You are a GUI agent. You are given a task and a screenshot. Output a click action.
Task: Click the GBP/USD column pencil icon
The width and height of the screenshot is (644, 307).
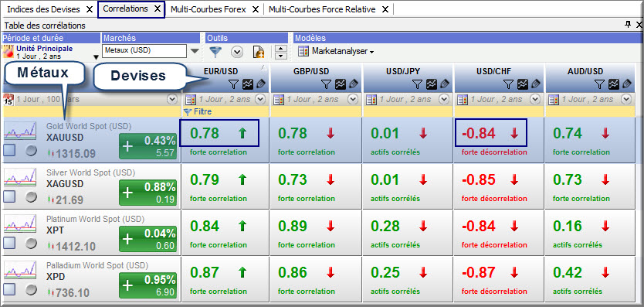click(353, 84)
